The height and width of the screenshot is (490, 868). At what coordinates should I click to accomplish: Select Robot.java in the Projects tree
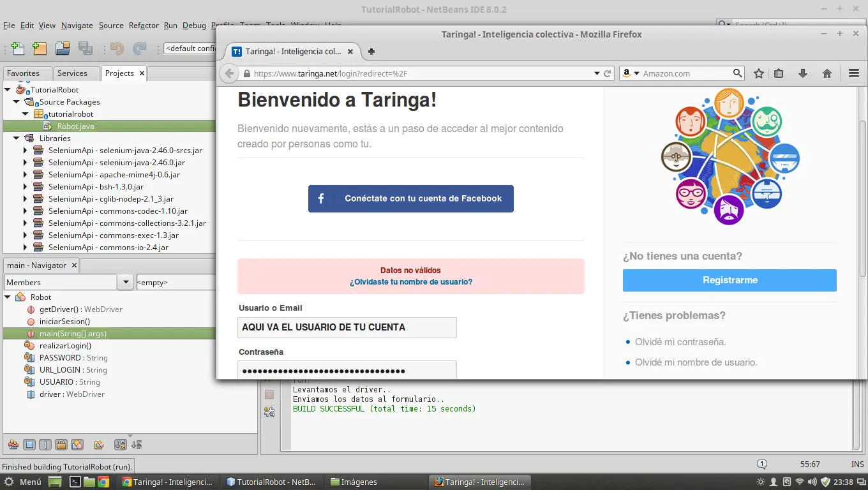75,126
